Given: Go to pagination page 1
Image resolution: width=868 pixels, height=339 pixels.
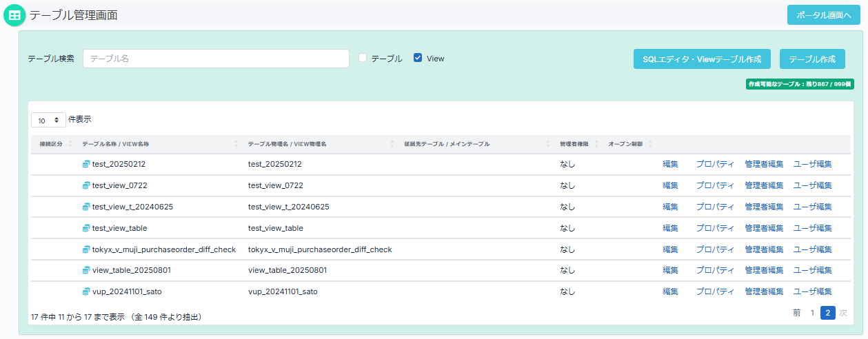Looking at the screenshot, I should [812, 313].
